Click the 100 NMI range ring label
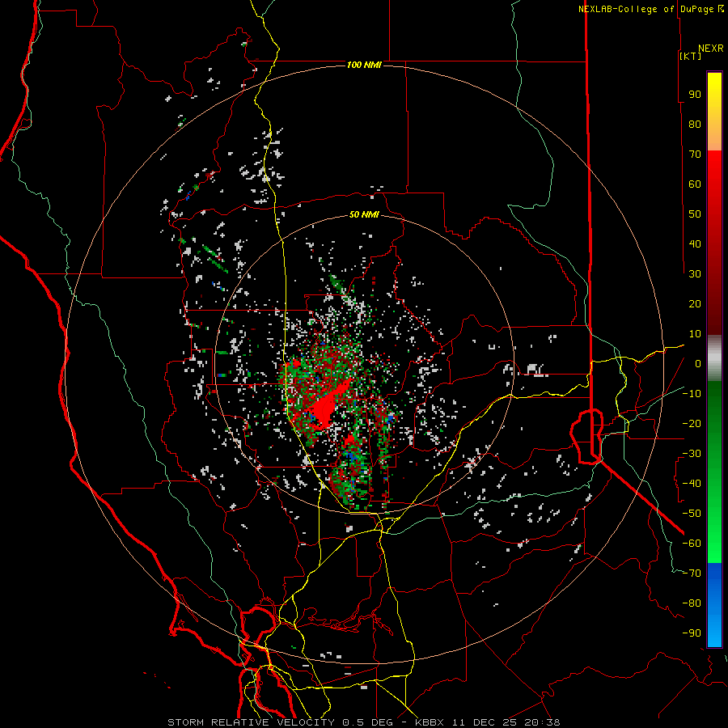Viewport: 728px width, 728px height. coord(364,65)
